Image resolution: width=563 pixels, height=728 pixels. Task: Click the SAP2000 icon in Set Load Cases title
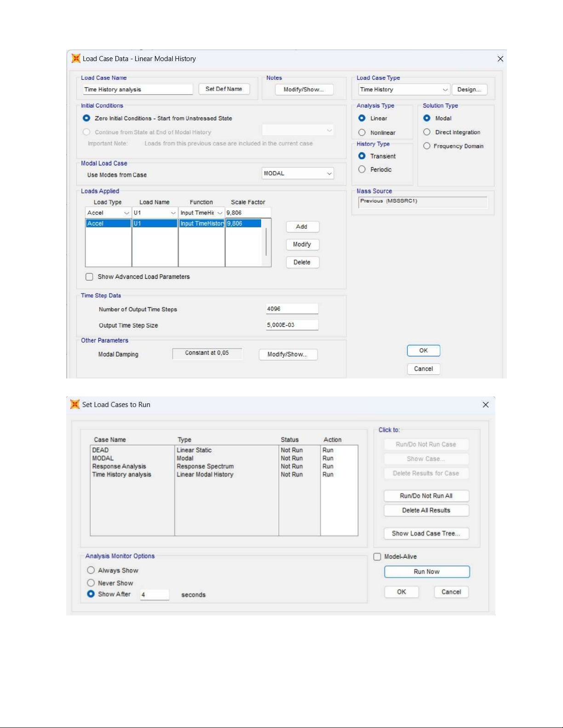coord(75,404)
